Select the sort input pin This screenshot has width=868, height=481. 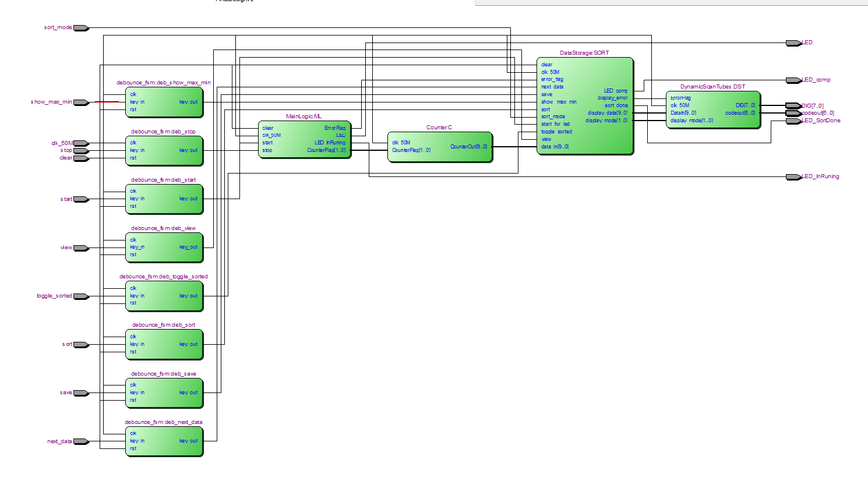81,345
